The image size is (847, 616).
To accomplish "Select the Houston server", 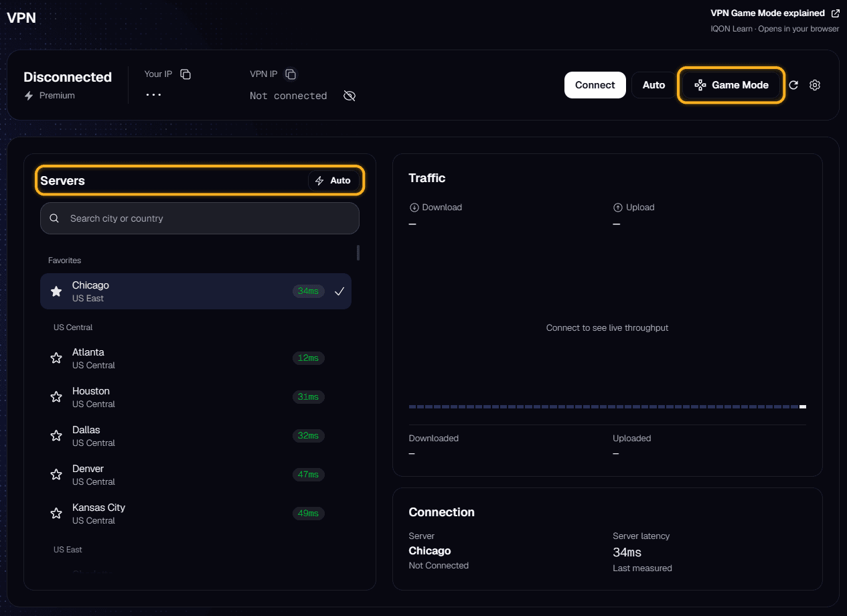I will click(x=196, y=397).
